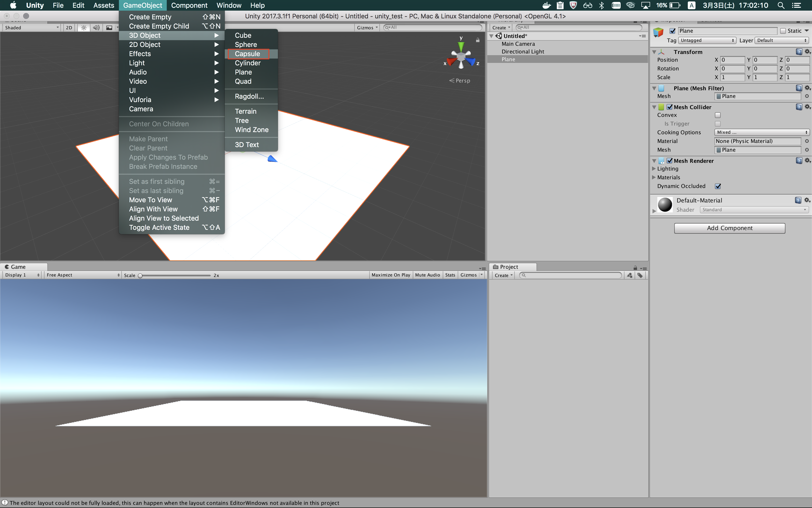Click the scene gizmo lock icon
812x508 pixels.
(478, 40)
